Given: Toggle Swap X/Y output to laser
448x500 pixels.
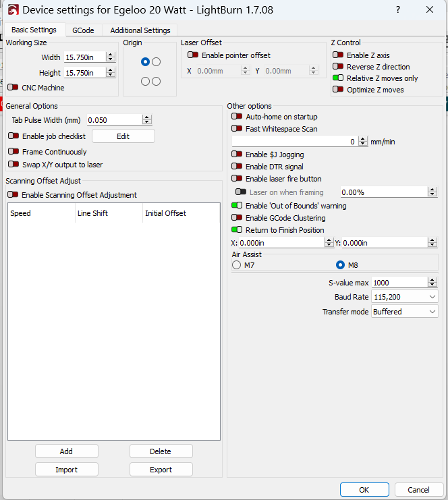Looking at the screenshot, I should tap(13, 164).
